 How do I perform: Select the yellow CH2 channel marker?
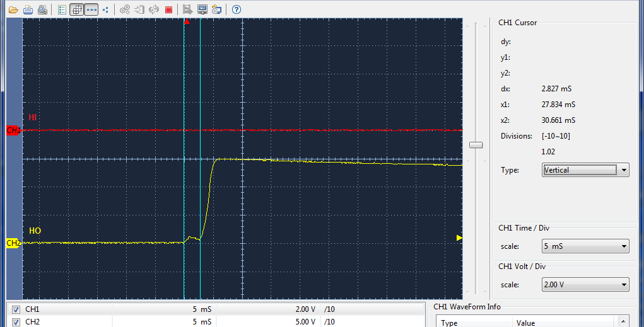click(x=13, y=243)
